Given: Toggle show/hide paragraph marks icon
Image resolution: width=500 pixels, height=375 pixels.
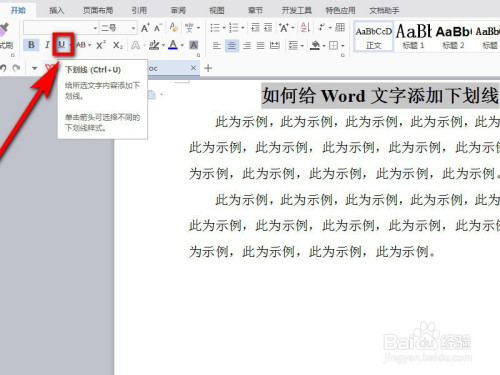Looking at the screenshot, I should (x=322, y=27).
